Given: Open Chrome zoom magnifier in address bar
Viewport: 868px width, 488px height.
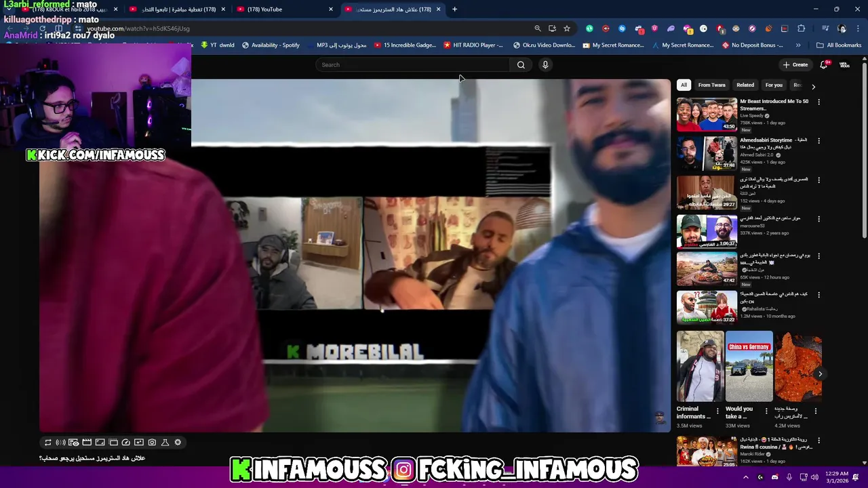Looking at the screenshot, I should (x=538, y=28).
